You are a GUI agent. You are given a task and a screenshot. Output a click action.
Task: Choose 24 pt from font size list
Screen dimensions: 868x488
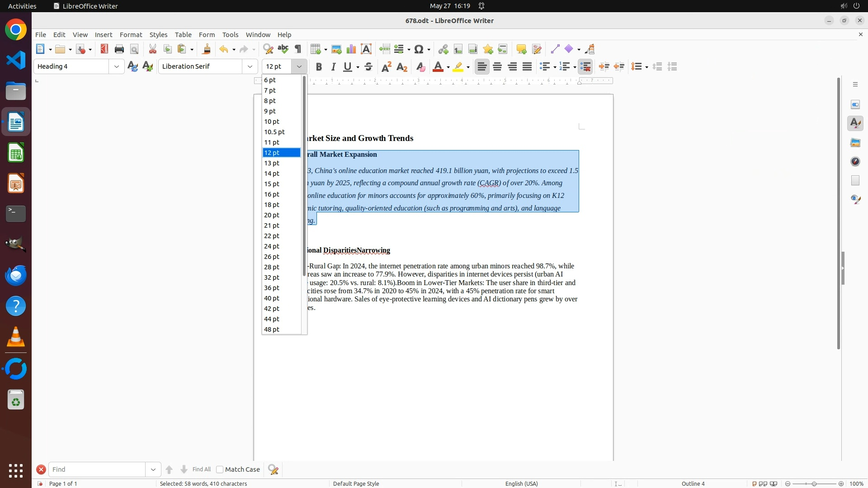click(272, 246)
